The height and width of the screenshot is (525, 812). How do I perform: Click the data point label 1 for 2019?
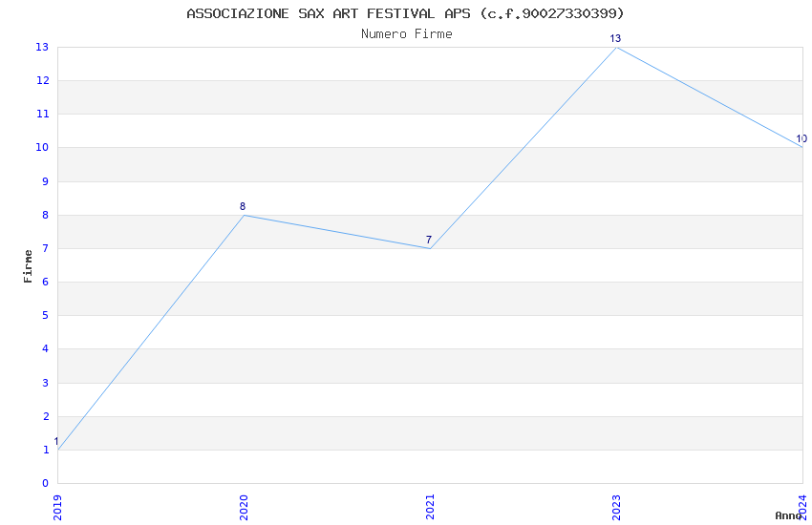coord(56,441)
